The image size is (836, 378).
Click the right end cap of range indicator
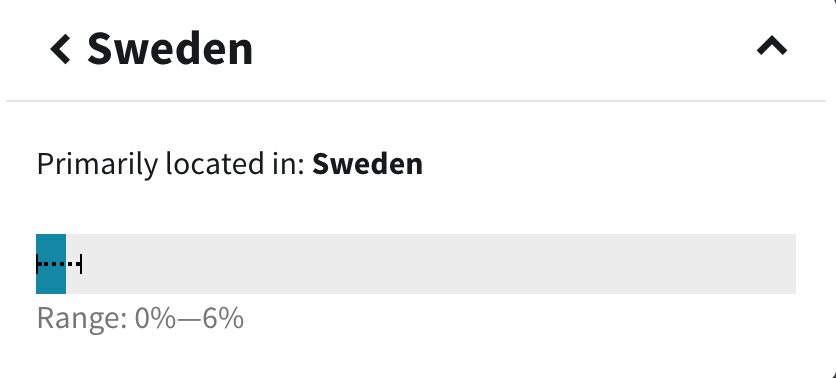pyautogui.click(x=81, y=264)
